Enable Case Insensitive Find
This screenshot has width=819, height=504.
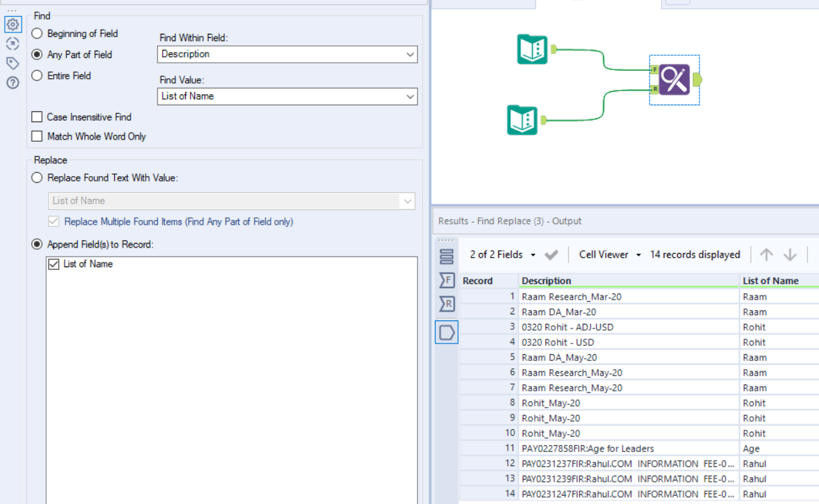(37, 117)
